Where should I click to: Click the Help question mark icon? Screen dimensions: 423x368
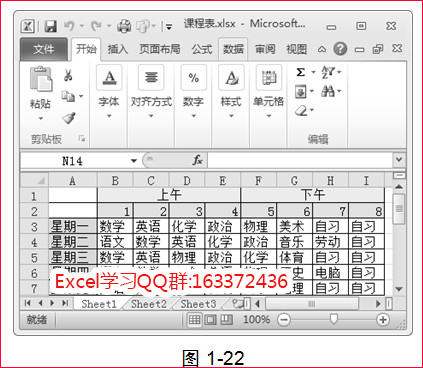coord(340,49)
